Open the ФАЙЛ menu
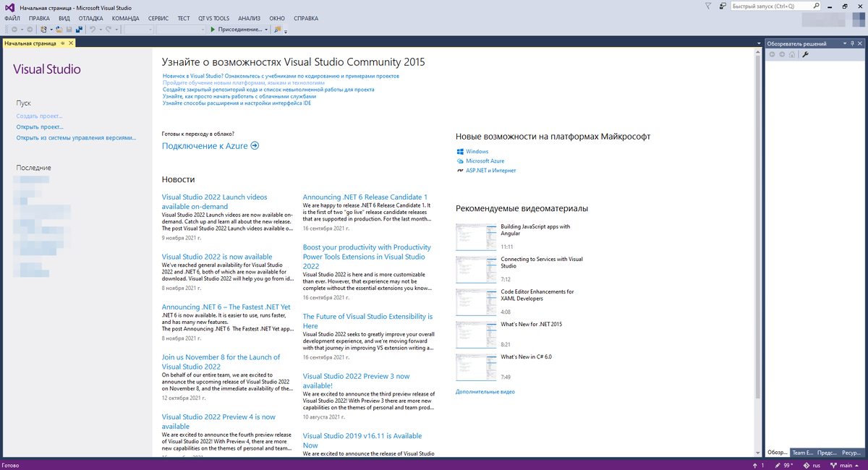 12,17
